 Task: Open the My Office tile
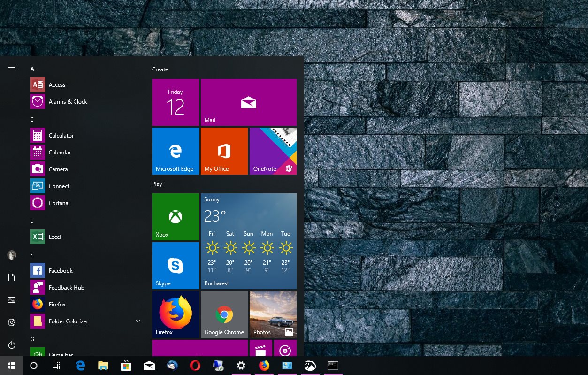pyautogui.click(x=224, y=151)
